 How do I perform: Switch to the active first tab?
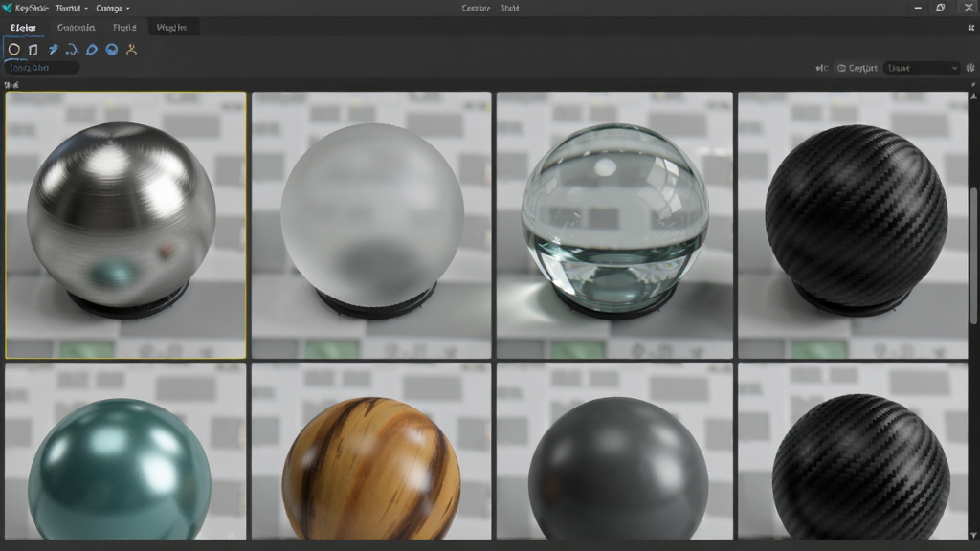coord(24,28)
